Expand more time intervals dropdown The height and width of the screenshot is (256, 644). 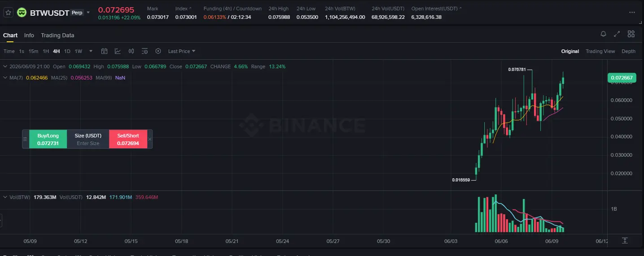click(91, 51)
